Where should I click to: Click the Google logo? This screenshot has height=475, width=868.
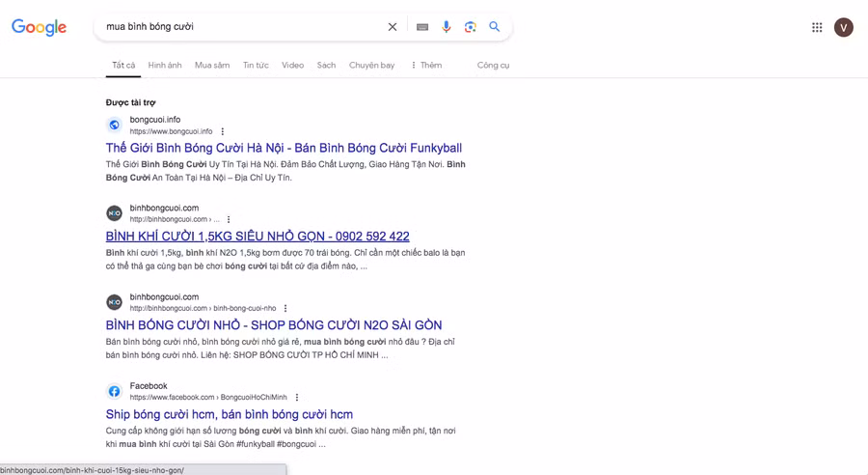(x=39, y=27)
